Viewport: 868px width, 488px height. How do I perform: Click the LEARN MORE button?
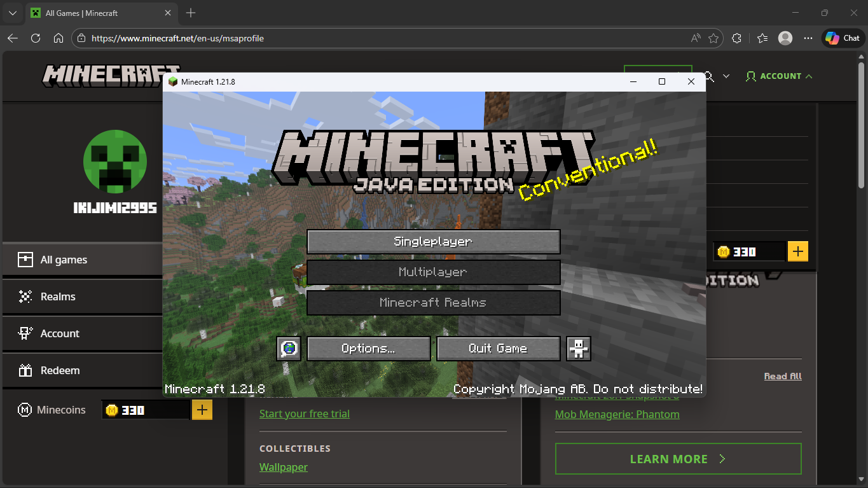(679, 459)
